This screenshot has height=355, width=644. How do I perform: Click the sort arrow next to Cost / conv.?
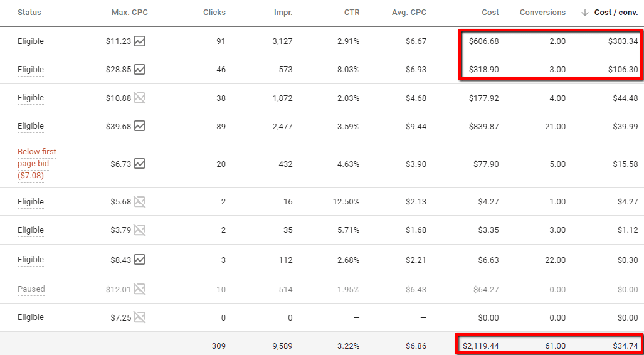pyautogui.click(x=585, y=13)
